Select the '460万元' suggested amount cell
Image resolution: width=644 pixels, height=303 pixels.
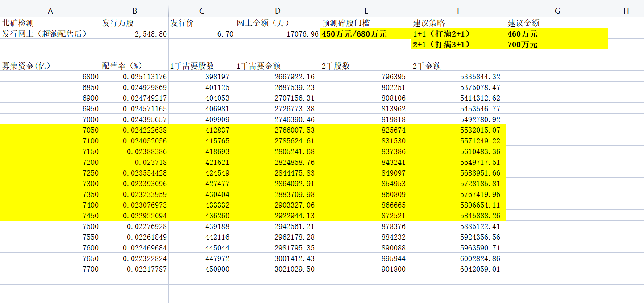pyautogui.click(x=557, y=33)
